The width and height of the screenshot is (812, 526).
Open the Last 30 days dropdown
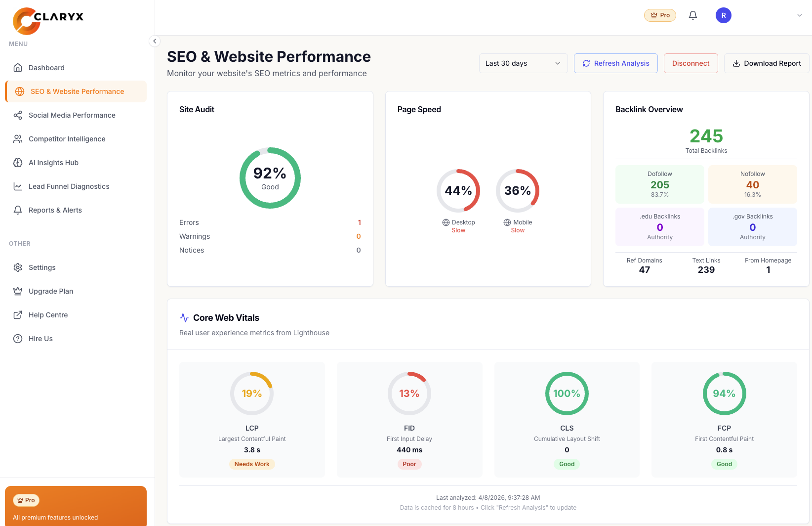(x=523, y=63)
